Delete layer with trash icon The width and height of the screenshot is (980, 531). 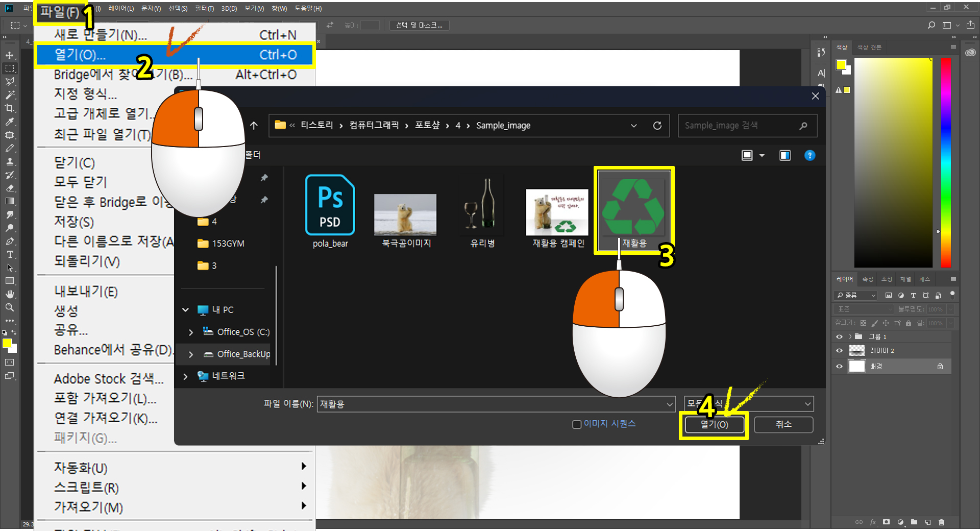tap(942, 522)
